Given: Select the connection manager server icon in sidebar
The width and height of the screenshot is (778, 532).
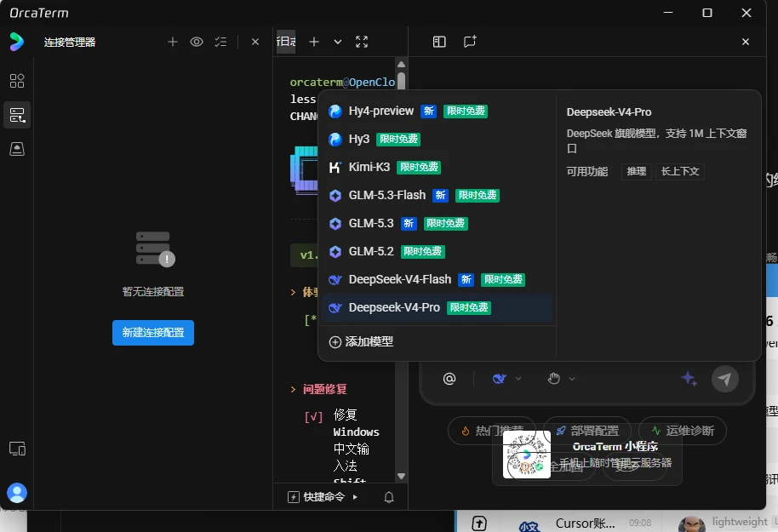Looking at the screenshot, I should (17, 115).
